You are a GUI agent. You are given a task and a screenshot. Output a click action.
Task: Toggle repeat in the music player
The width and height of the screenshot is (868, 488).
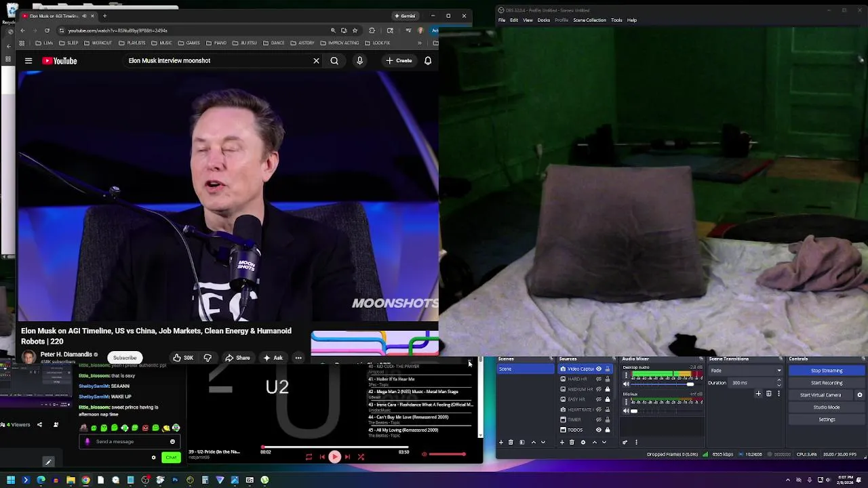(x=309, y=457)
